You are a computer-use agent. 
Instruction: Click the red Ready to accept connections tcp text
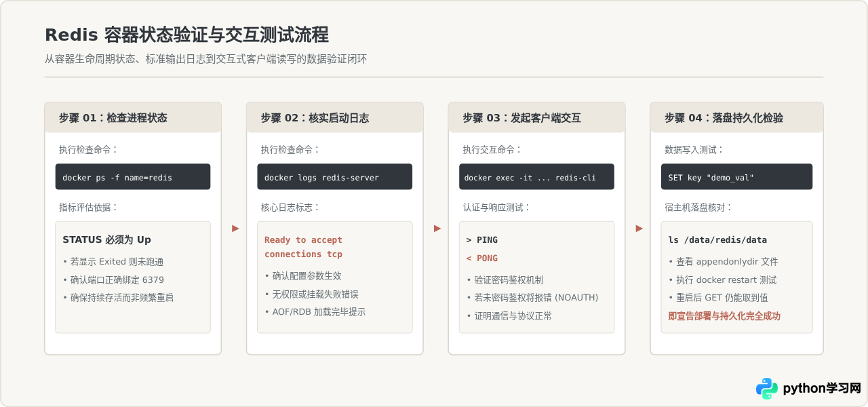point(303,247)
